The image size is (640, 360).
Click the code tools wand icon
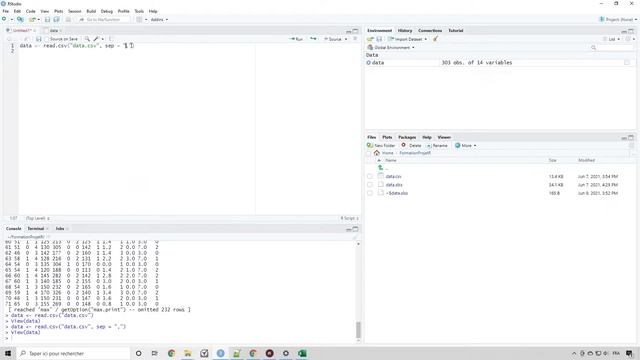point(96,39)
